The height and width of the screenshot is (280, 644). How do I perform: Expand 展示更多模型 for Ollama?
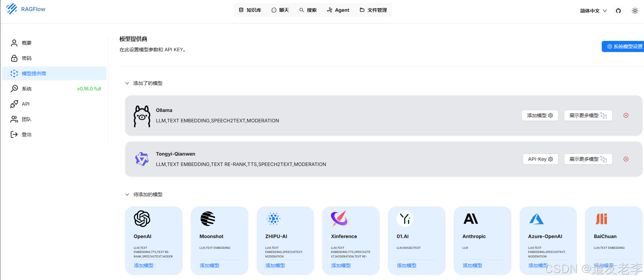coord(588,115)
